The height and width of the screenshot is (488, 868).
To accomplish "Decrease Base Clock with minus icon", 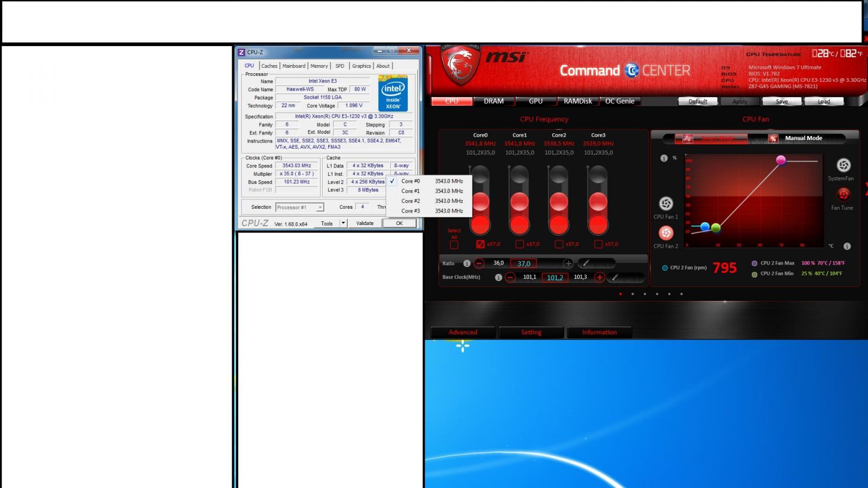I will point(510,277).
